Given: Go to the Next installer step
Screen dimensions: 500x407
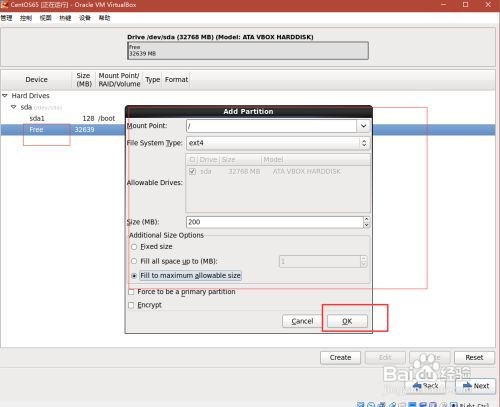Looking at the screenshot, I should [x=476, y=386].
